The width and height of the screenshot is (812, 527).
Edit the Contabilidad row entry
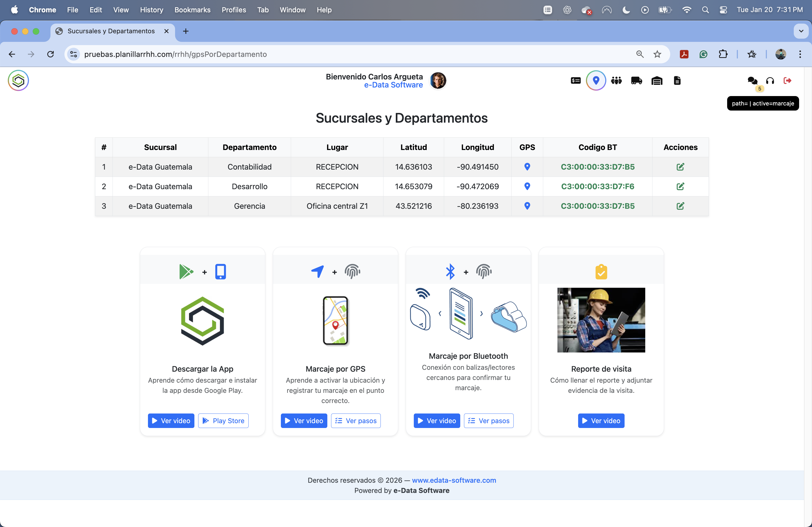point(680,167)
